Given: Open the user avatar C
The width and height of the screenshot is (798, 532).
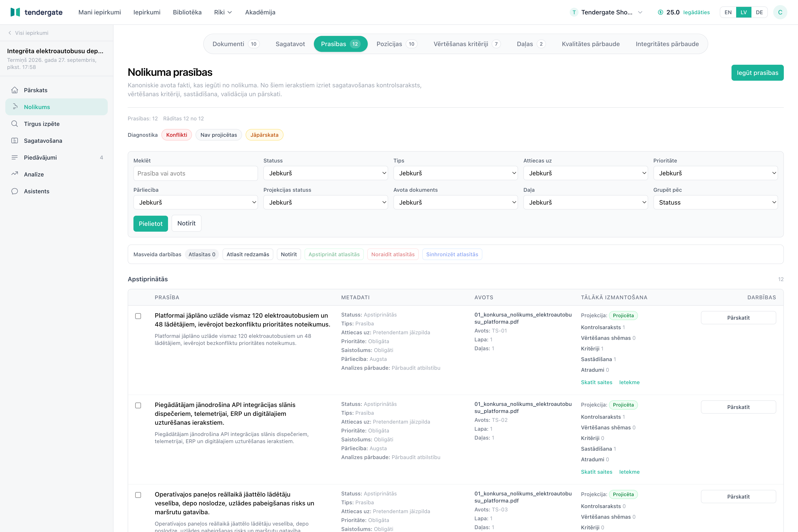Looking at the screenshot, I should (780, 12).
